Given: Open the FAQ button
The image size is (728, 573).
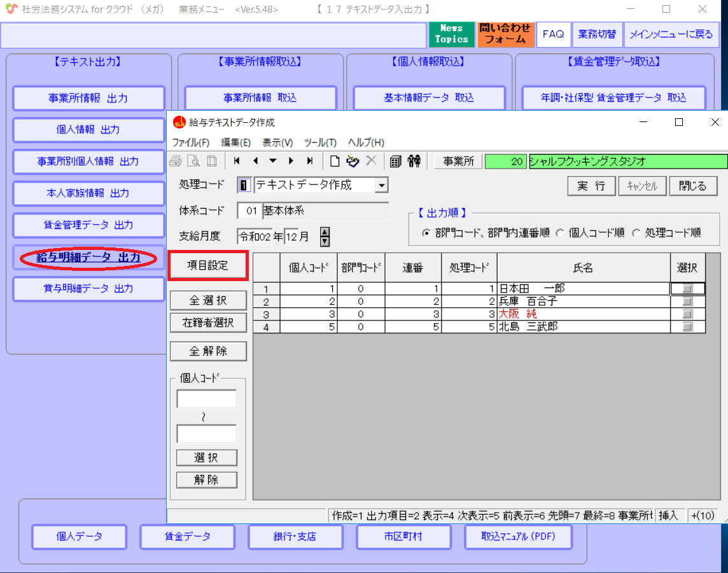Looking at the screenshot, I should [554, 34].
